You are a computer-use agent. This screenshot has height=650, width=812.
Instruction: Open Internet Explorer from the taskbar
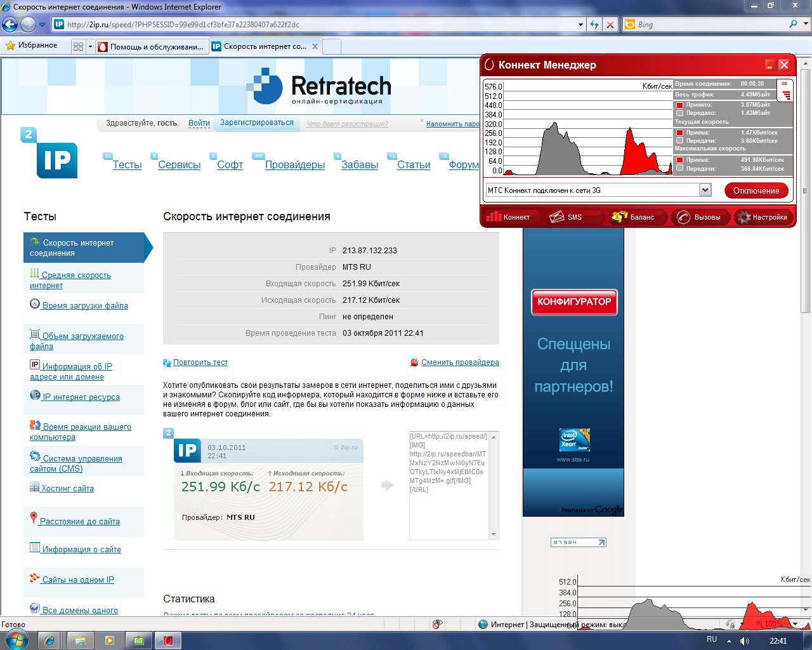[49, 640]
